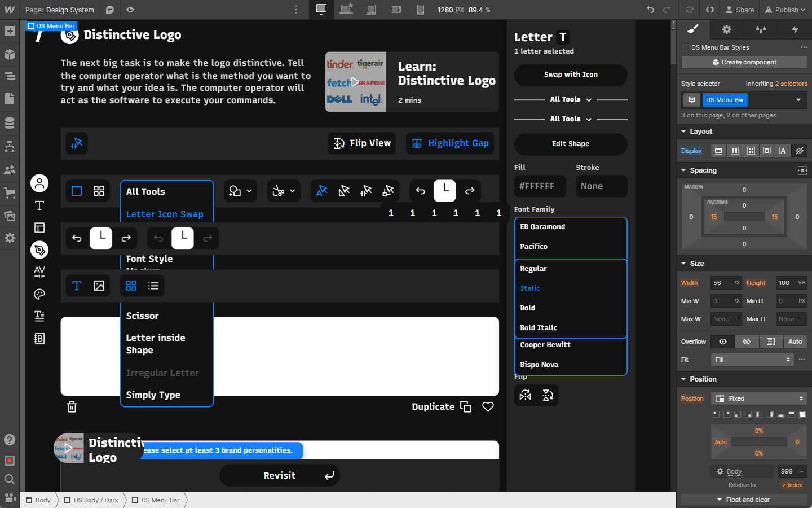Open the Ecommerce cart panel
The width and height of the screenshot is (812, 508).
click(x=10, y=192)
